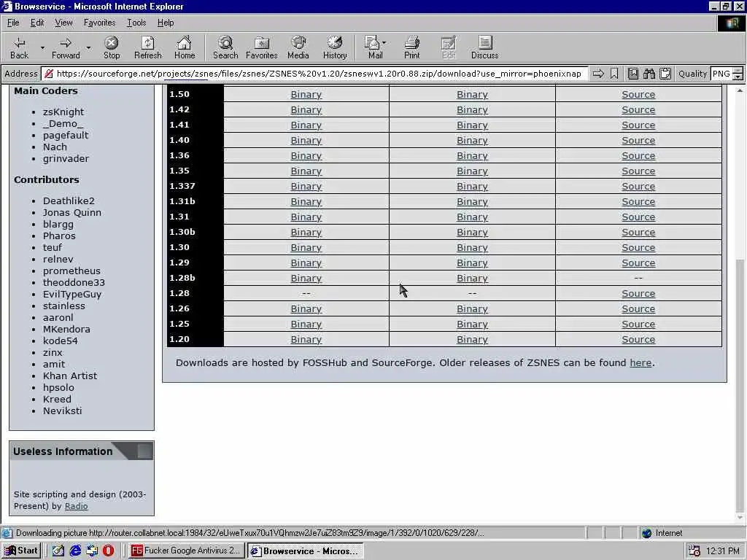
Task: Click the page icon in address field
Action: [x=48, y=74]
